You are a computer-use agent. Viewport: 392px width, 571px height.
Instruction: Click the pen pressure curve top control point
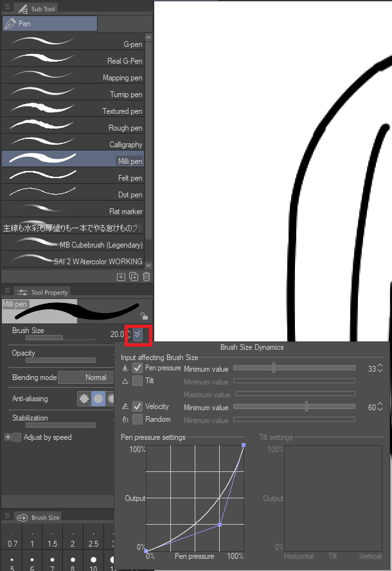pyautogui.click(x=244, y=445)
